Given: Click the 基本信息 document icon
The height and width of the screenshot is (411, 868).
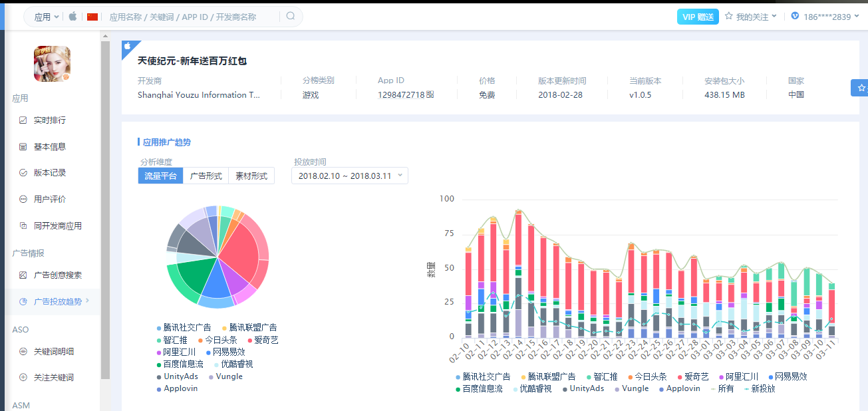Looking at the screenshot, I should coord(23,146).
